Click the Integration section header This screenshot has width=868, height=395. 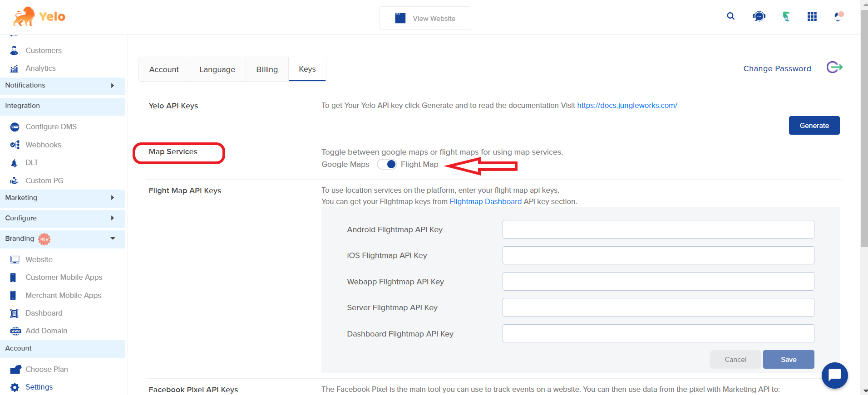pos(63,106)
